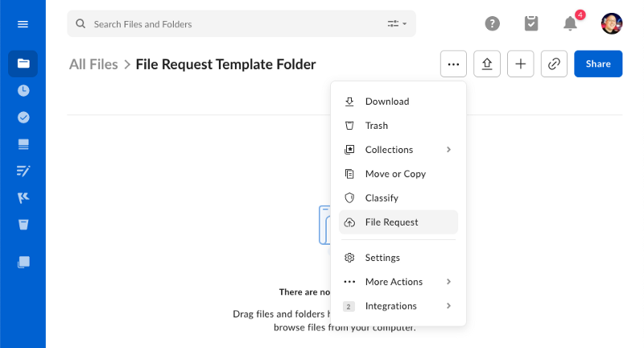Go to All Files breadcrumb
Viewport: 644px width, 348px height.
pos(93,64)
